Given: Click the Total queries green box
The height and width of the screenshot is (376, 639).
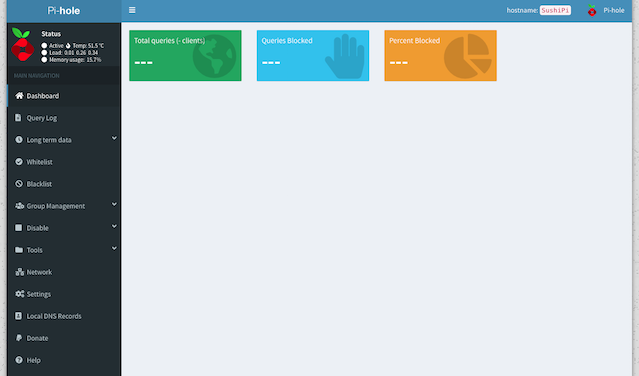Looking at the screenshot, I should tap(185, 55).
